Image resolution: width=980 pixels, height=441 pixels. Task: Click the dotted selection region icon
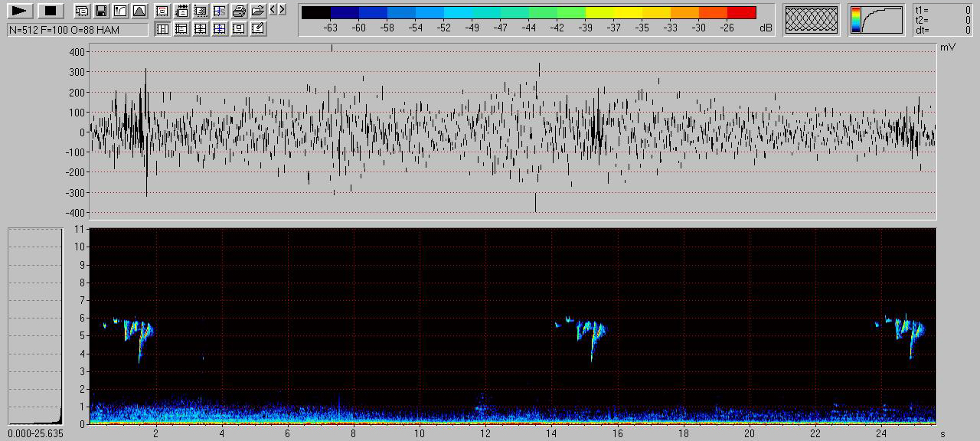pyautogui.click(x=201, y=11)
